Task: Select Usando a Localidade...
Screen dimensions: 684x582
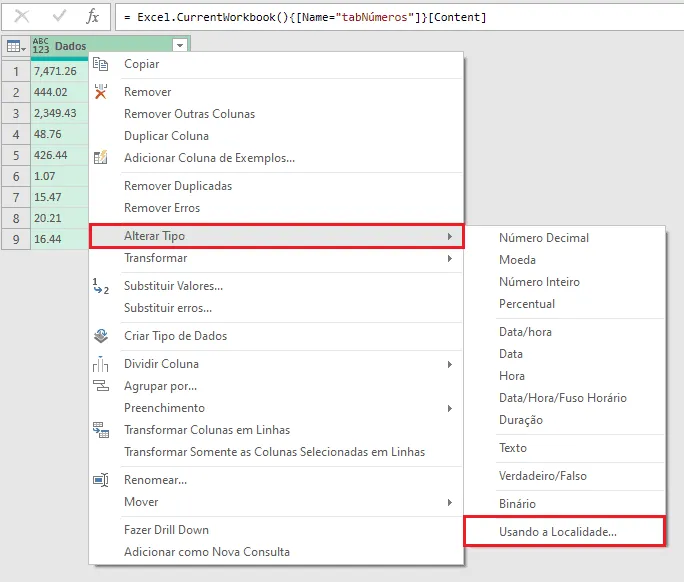Action: click(x=565, y=532)
